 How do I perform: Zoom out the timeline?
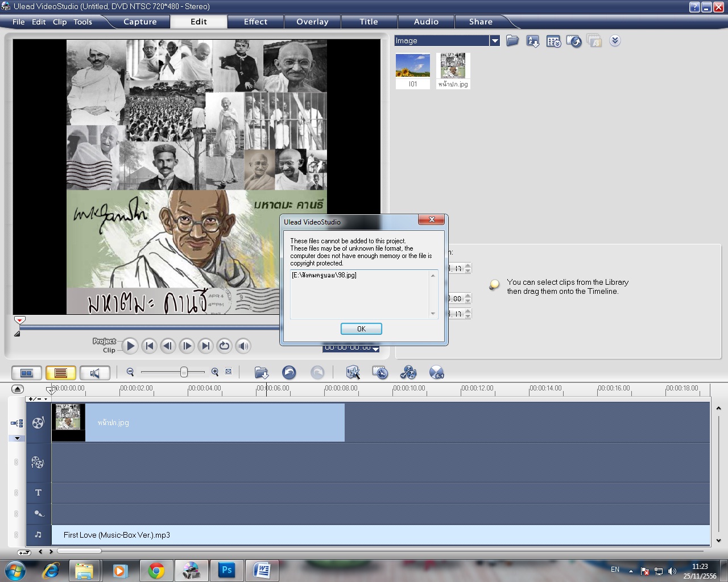[x=130, y=372]
